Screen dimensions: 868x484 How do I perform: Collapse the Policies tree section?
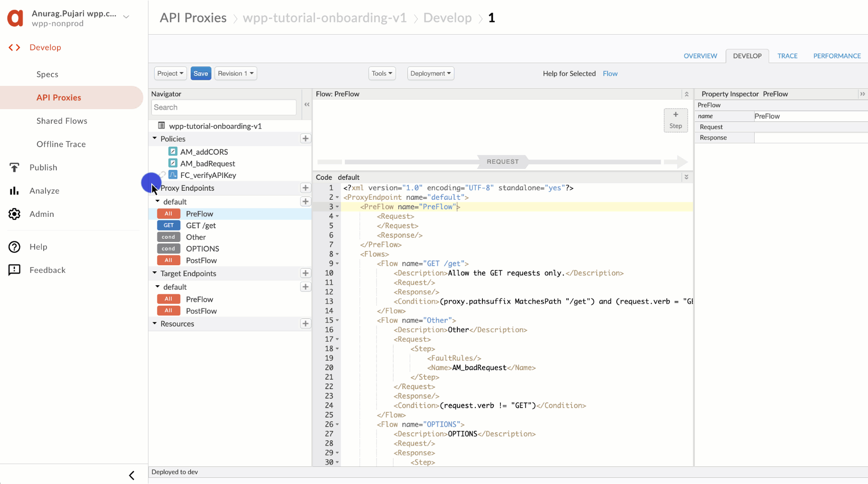[155, 139]
